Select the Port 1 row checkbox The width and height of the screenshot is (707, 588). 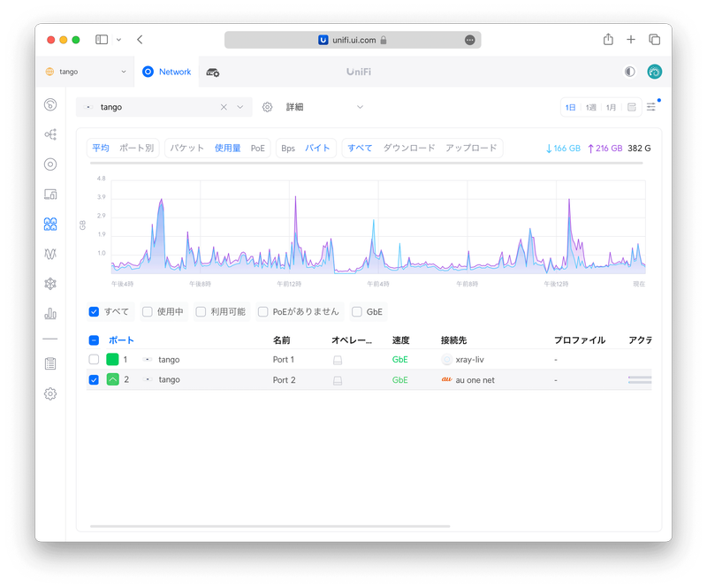pyautogui.click(x=94, y=360)
